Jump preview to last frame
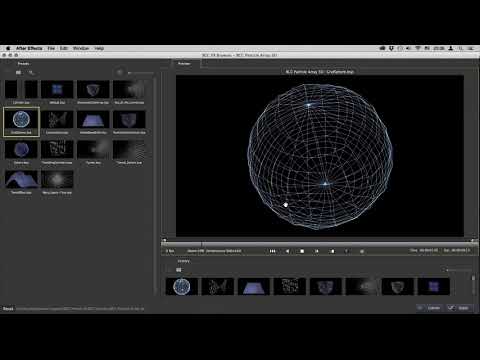Image resolution: width=480 pixels, height=360 pixels. click(x=332, y=251)
